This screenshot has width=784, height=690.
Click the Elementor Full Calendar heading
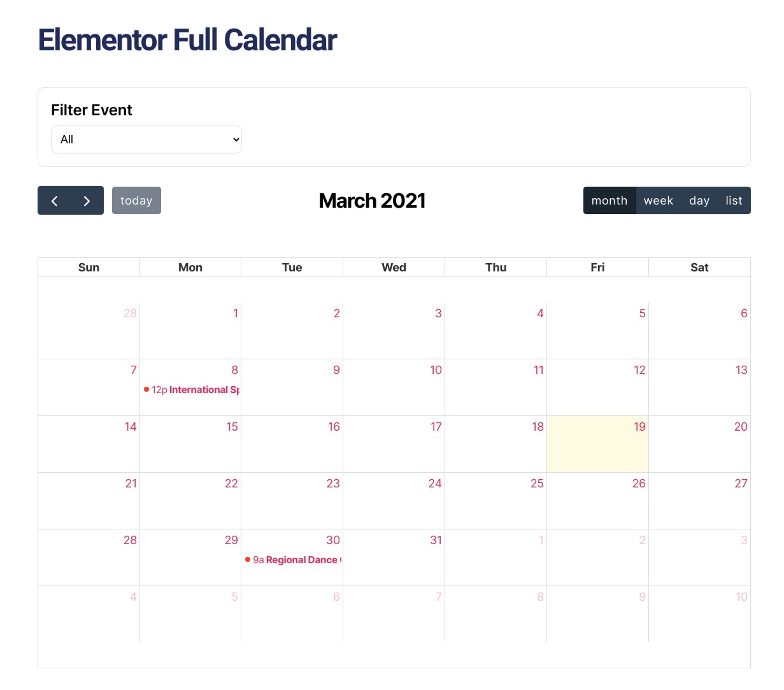[x=187, y=40]
